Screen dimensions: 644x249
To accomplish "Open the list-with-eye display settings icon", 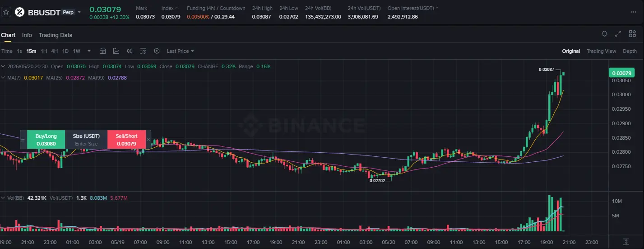I will tap(144, 51).
